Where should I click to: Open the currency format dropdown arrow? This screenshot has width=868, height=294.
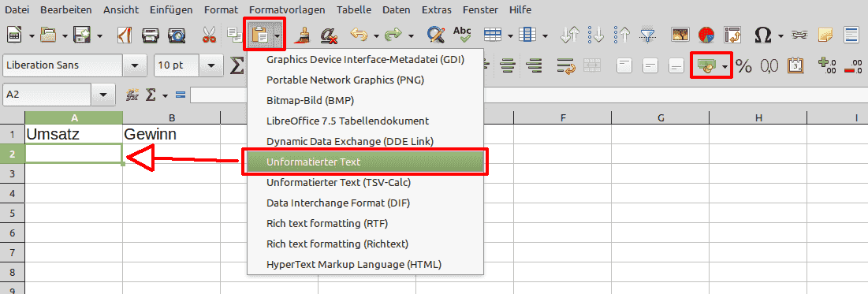pyautogui.click(x=725, y=66)
